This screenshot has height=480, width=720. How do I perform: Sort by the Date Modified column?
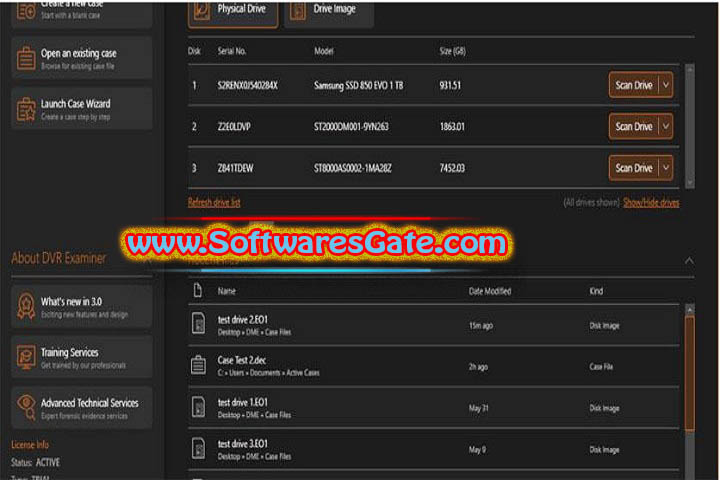click(x=489, y=291)
